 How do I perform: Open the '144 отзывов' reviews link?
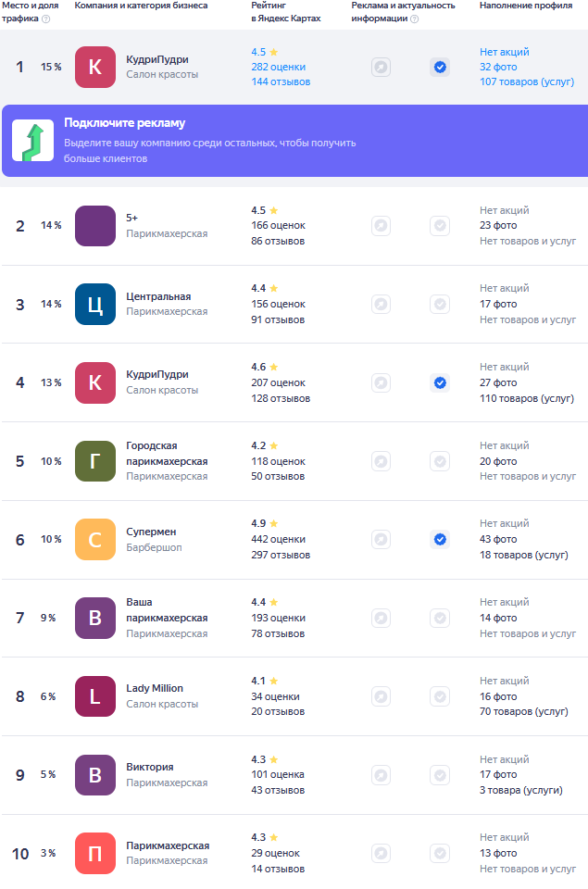[x=281, y=81]
